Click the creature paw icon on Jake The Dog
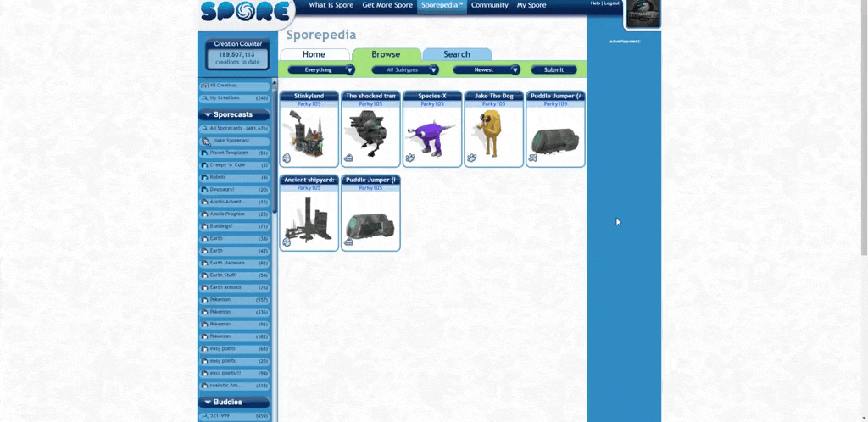The height and width of the screenshot is (422, 868). [x=472, y=158]
